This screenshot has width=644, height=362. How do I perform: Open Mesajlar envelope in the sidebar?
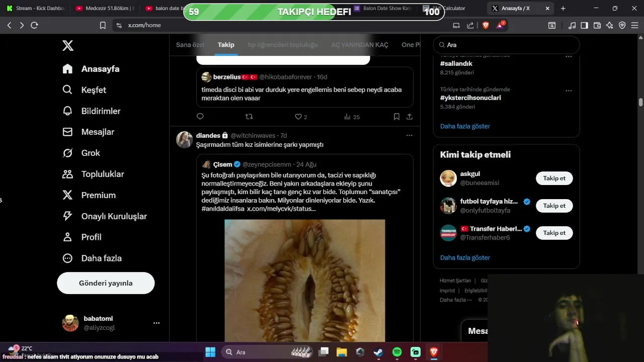(x=89, y=132)
